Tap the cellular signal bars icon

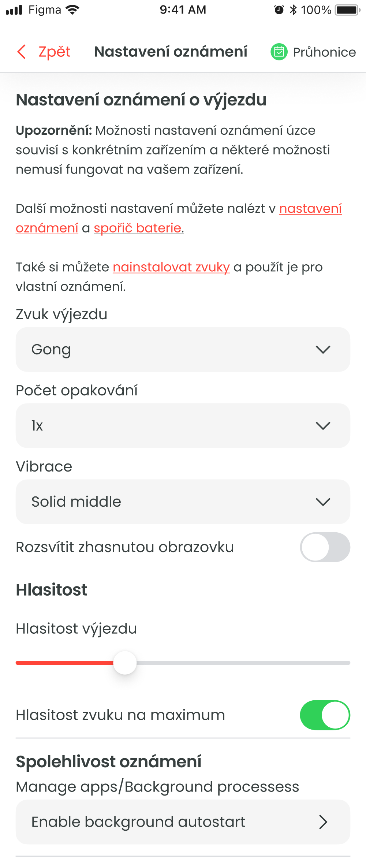pyautogui.click(x=14, y=10)
